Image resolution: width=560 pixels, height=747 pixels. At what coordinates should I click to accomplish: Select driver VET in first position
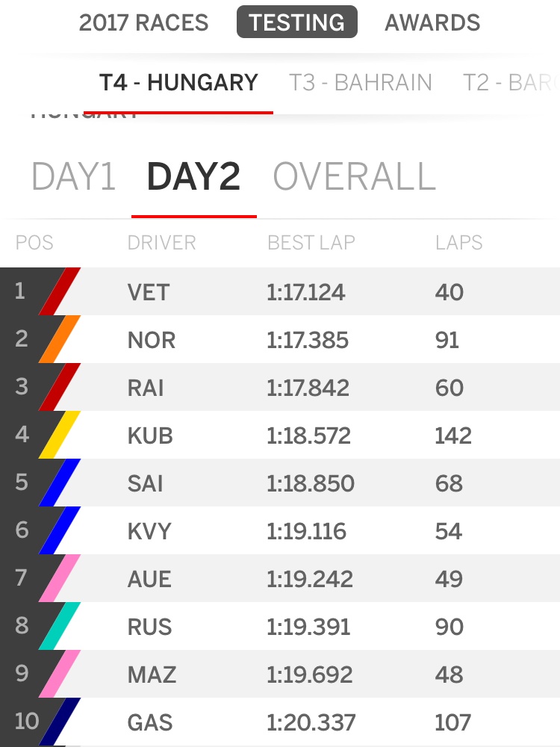(149, 292)
